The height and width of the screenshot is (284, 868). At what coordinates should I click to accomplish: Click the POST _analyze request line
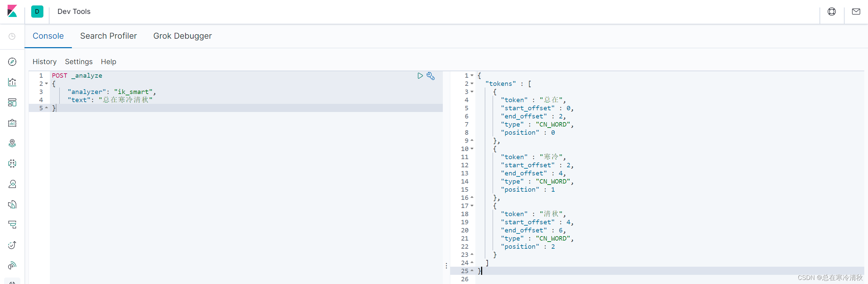pyautogui.click(x=77, y=75)
